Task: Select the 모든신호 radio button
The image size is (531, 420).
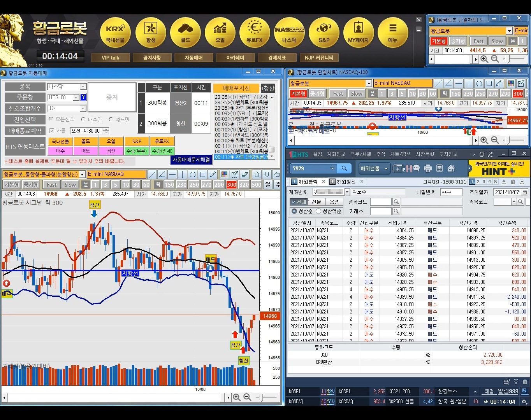Action: tap(51, 119)
